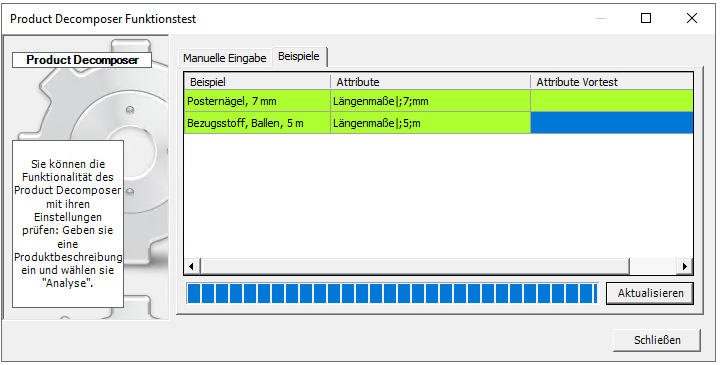Click the Längenmaße|;7;mm attribute cell
This screenshot has height=365, width=720.
click(430, 101)
